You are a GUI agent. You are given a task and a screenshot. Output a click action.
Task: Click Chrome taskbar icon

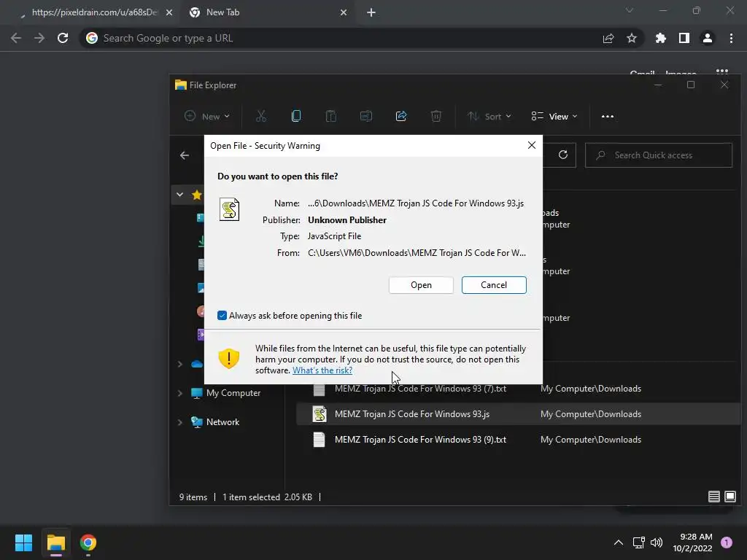coord(88,542)
